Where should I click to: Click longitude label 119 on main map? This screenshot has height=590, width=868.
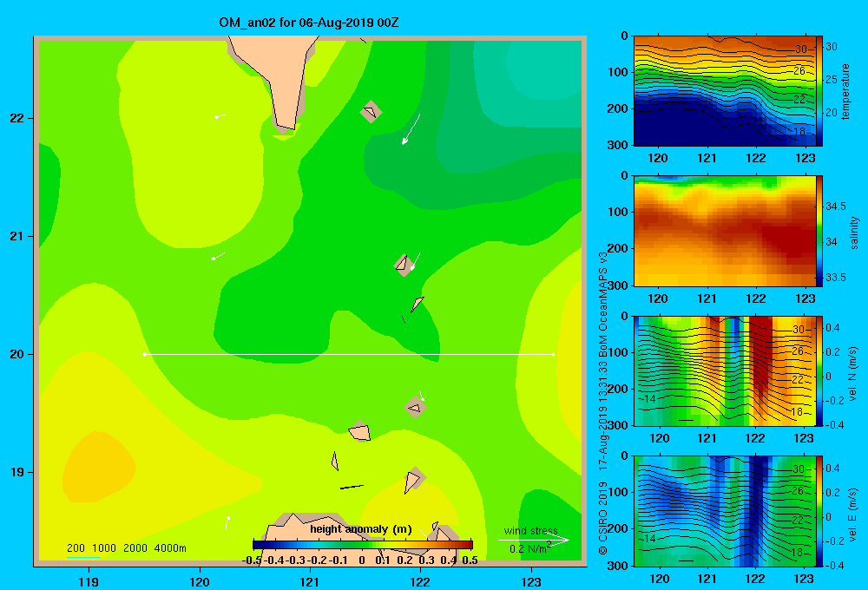(89, 581)
